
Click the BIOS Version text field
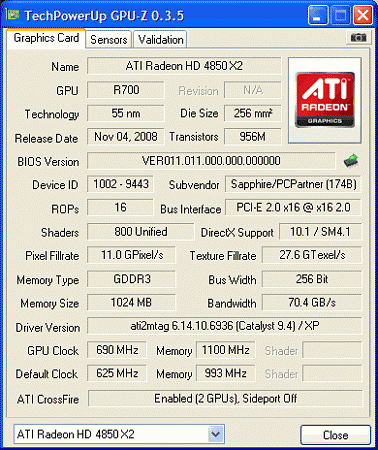pos(211,161)
